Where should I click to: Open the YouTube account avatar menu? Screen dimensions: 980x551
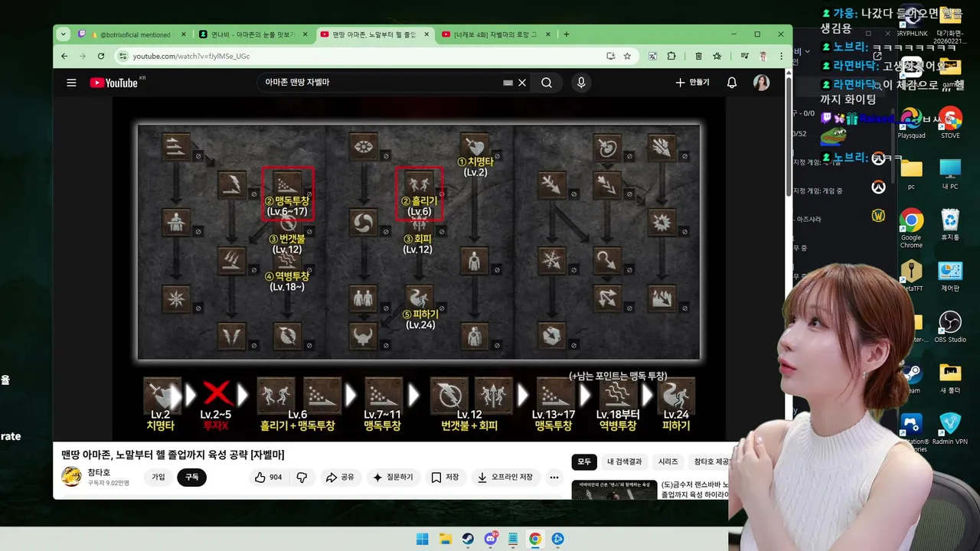pos(761,83)
